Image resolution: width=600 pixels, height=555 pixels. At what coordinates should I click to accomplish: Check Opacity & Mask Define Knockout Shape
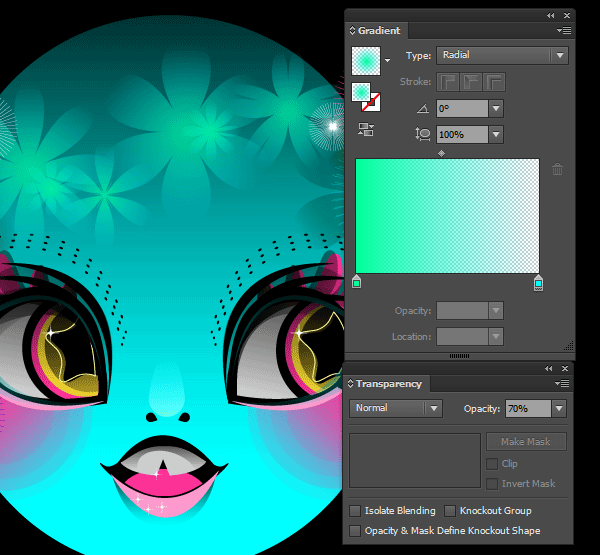(355, 530)
